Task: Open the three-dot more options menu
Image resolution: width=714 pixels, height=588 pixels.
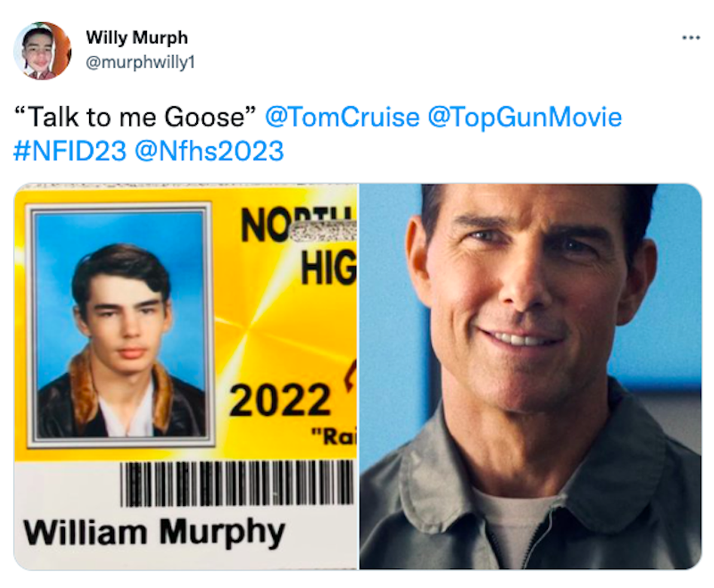Action: (x=691, y=38)
